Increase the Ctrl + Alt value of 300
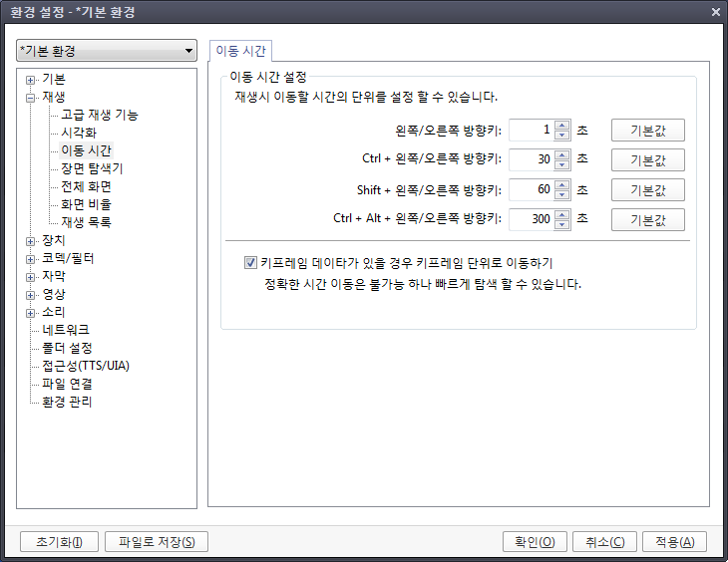Image resolution: width=728 pixels, height=562 pixels. 561,214
